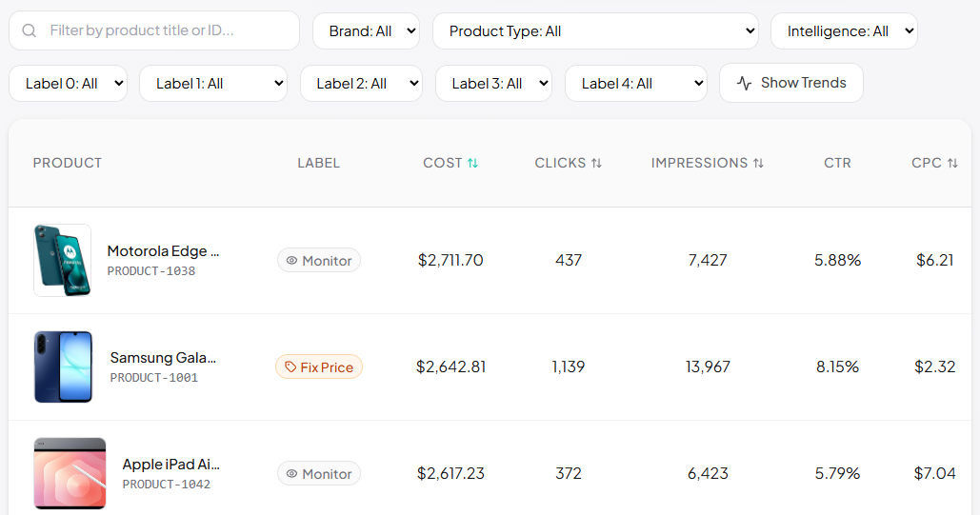Open the Label 2: All dropdown
Image resolution: width=980 pixels, height=515 pixels.
coord(361,84)
